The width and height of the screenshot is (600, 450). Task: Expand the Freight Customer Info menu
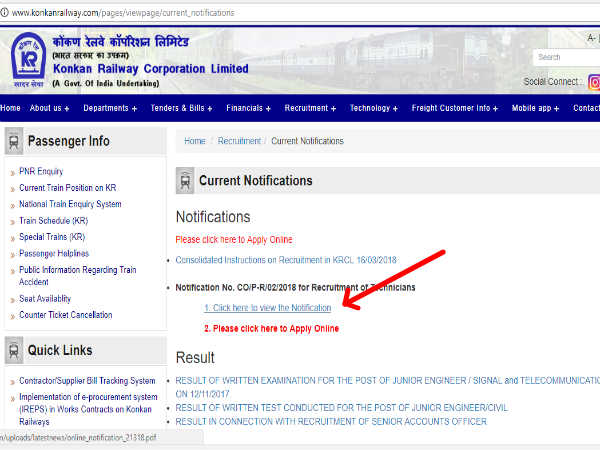click(x=455, y=108)
